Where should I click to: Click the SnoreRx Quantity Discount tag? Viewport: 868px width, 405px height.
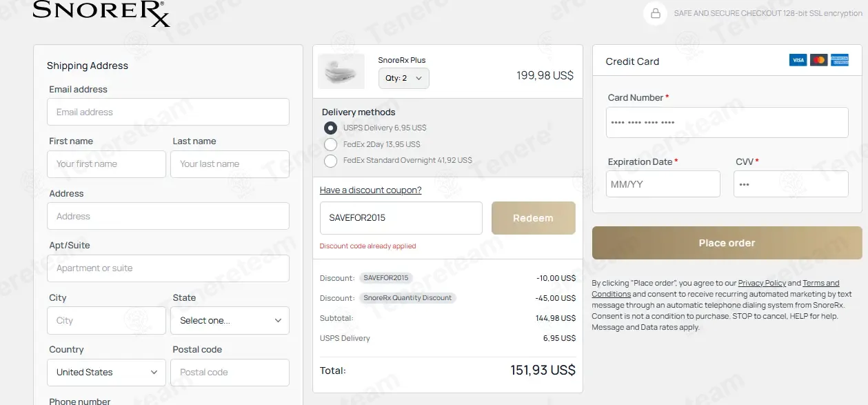pos(407,298)
